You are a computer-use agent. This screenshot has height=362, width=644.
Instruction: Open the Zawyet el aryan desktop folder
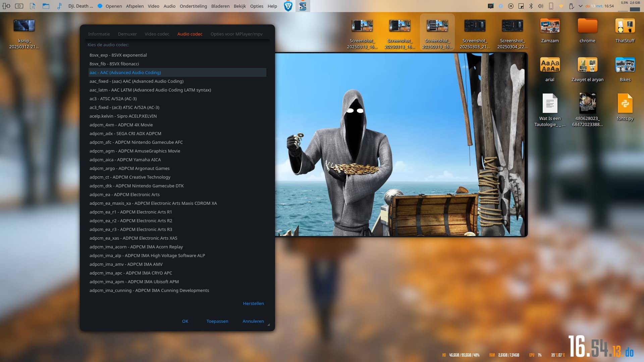pyautogui.click(x=587, y=69)
